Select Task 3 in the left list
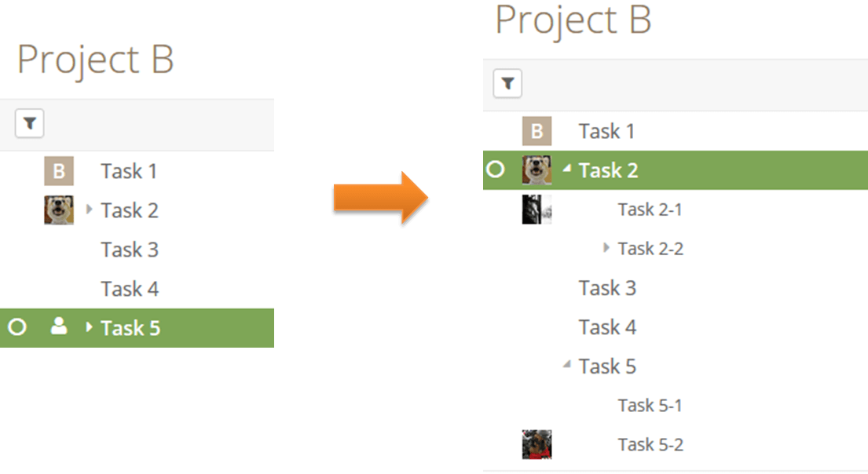Viewport: 868px width, 474px height. (x=130, y=250)
